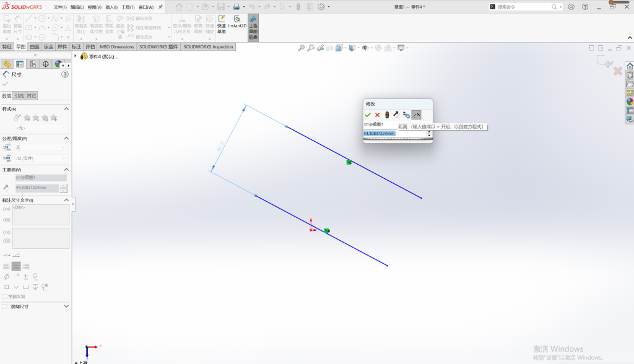The height and width of the screenshot is (364, 634).
Task: Collapse the 公差/精度(P) section
Action: click(x=66, y=138)
